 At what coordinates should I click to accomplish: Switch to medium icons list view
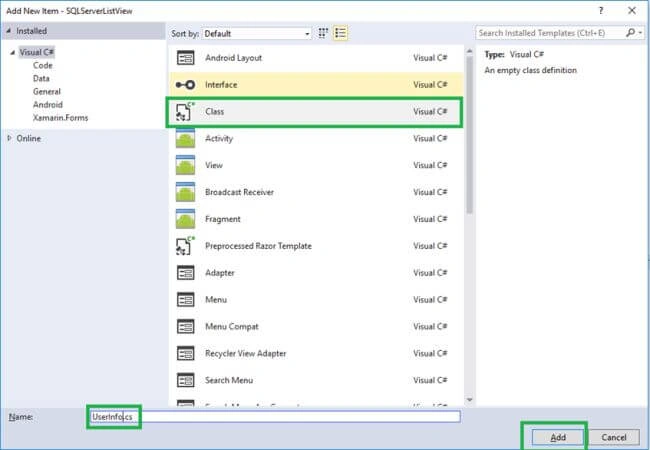[x=340, y=33]
